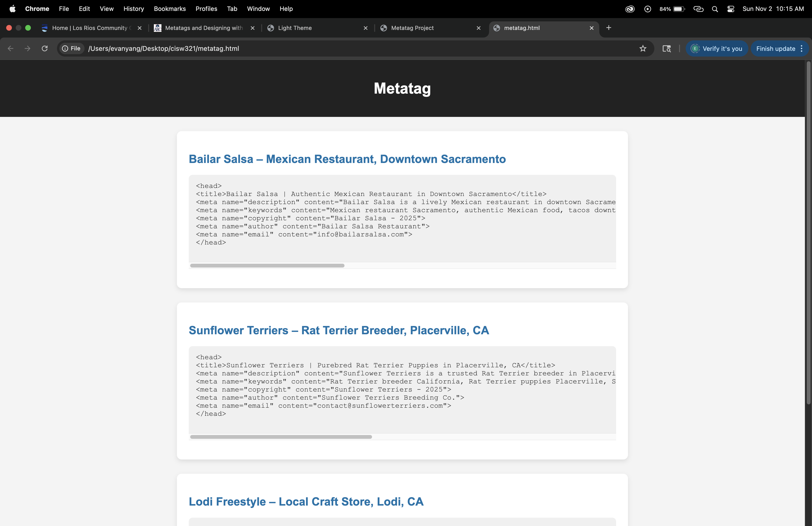Click the address bar URL field
The image size is (812, 526).
(x=307, y=48)
